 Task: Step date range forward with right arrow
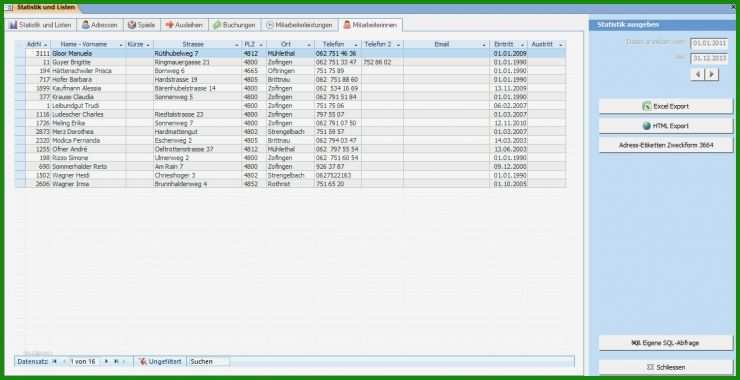pyautogui.click(x=712, y=74)
